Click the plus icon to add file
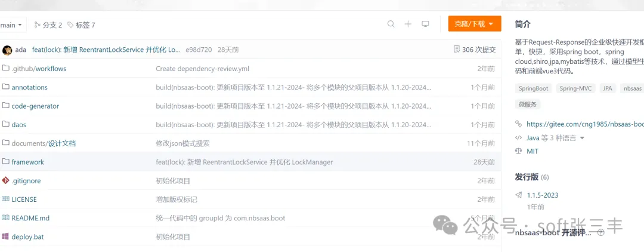644x252 pixels. click(x=408, y=24)
